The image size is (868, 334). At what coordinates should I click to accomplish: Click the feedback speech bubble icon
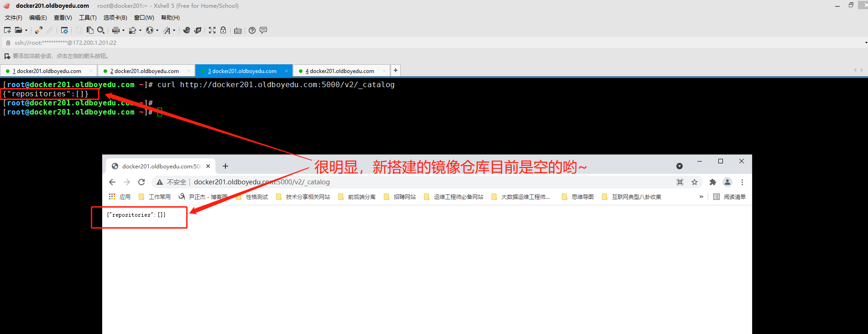(263, 30)
